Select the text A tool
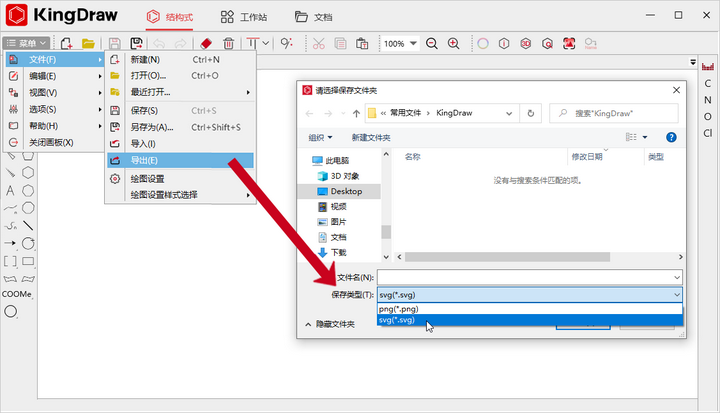The width and height of the screenshot is (720, 413). [10, 191]
